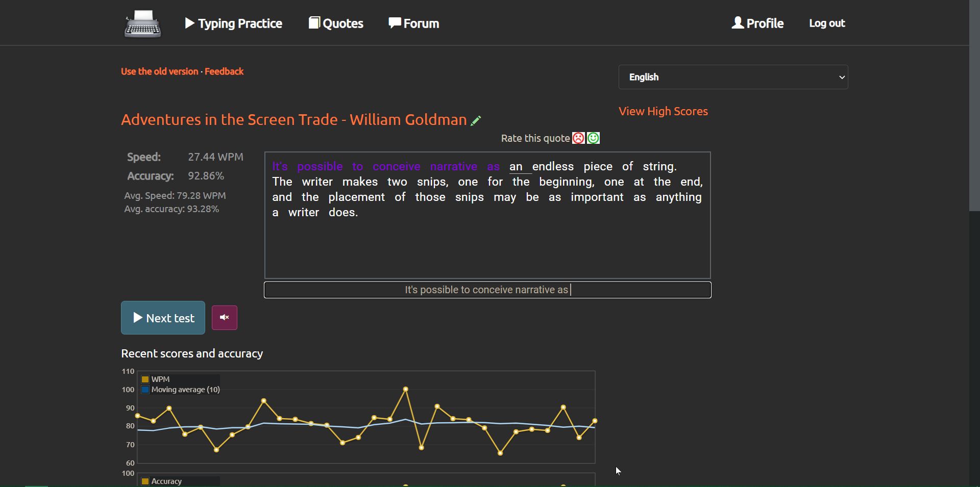Click the book icon beside Quotes
980x487 pixels.
[314, 23]
